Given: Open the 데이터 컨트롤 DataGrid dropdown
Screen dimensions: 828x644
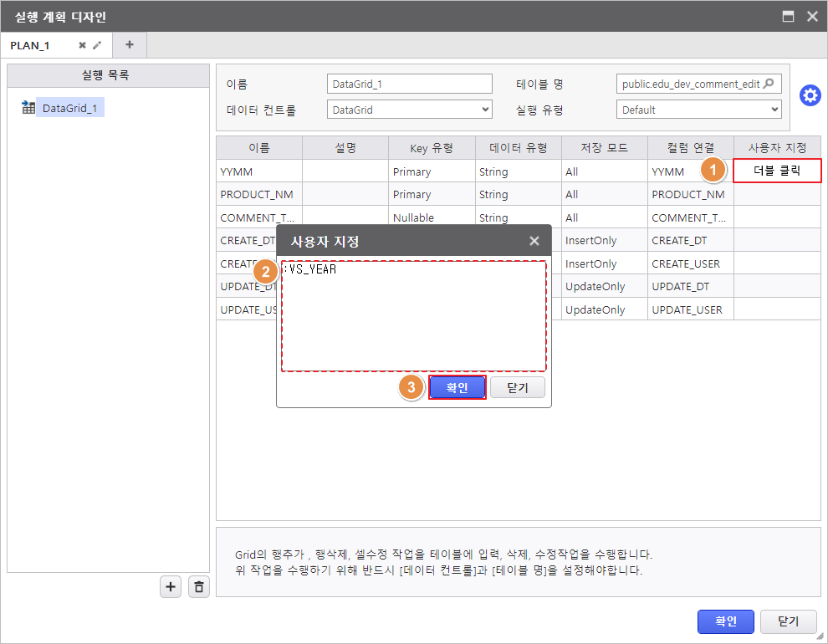Looking at the screenshot, I should tap(410, 110).
